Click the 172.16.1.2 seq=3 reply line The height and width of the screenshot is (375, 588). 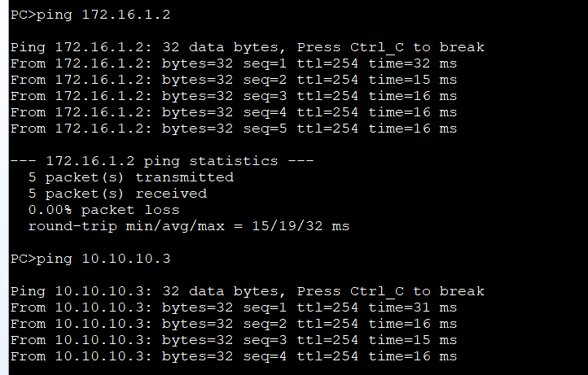tap(234, 96)
